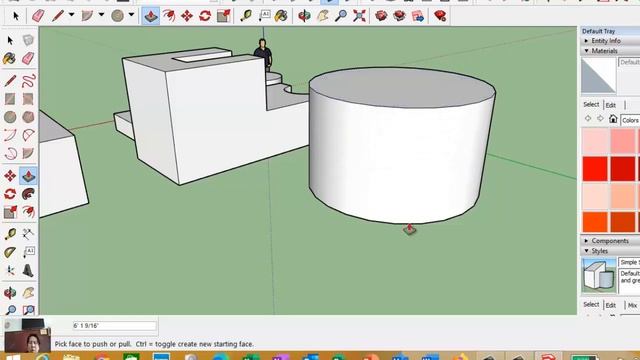Select the Scale tool in the left palette
640x360 pixels.
(10, 212)
